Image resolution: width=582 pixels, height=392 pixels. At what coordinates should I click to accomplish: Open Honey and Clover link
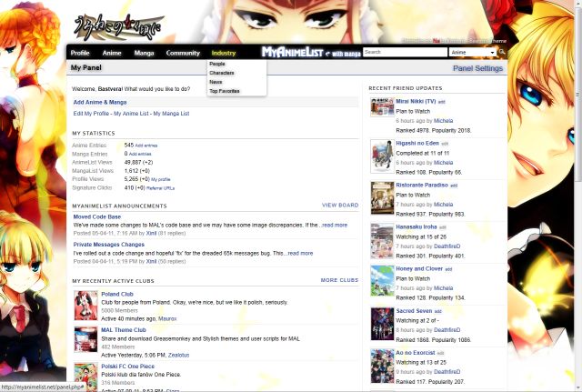[x=419, y=268]
